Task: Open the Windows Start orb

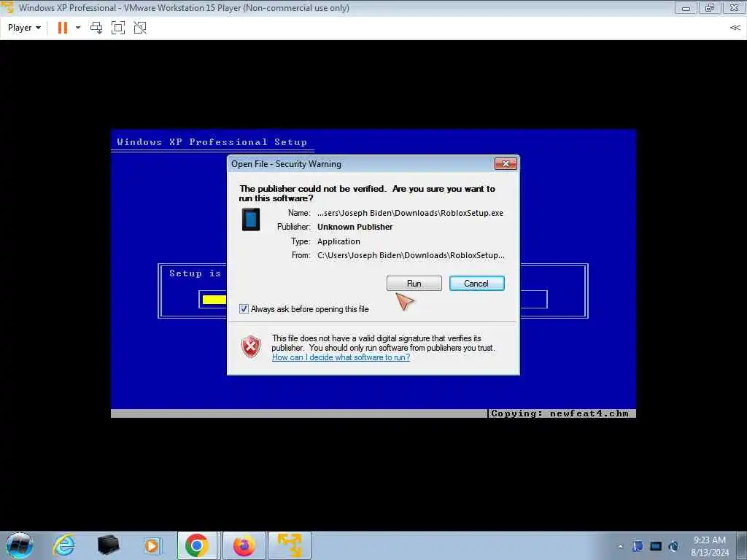Action: pyautogui.click(x=20, y=545)
